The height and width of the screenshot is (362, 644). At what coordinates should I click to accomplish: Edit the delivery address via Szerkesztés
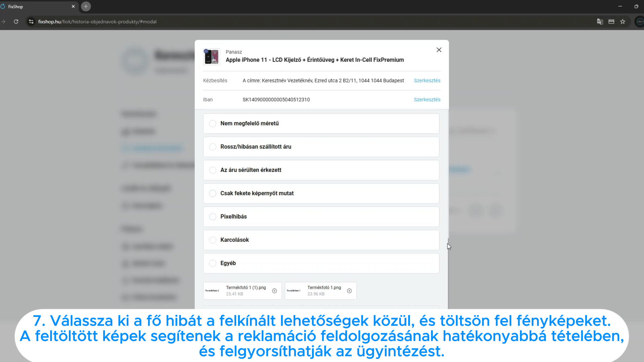tap(427, 81)
